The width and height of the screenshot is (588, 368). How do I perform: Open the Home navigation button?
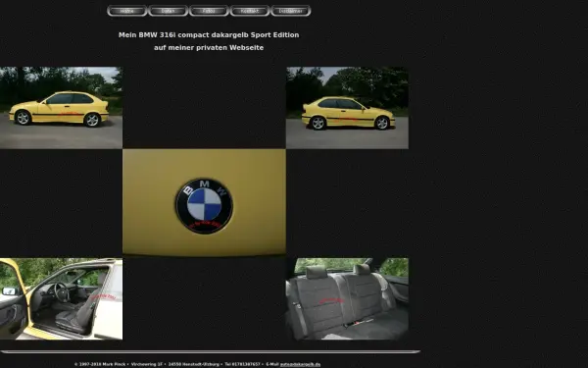(x=126, y=11)
